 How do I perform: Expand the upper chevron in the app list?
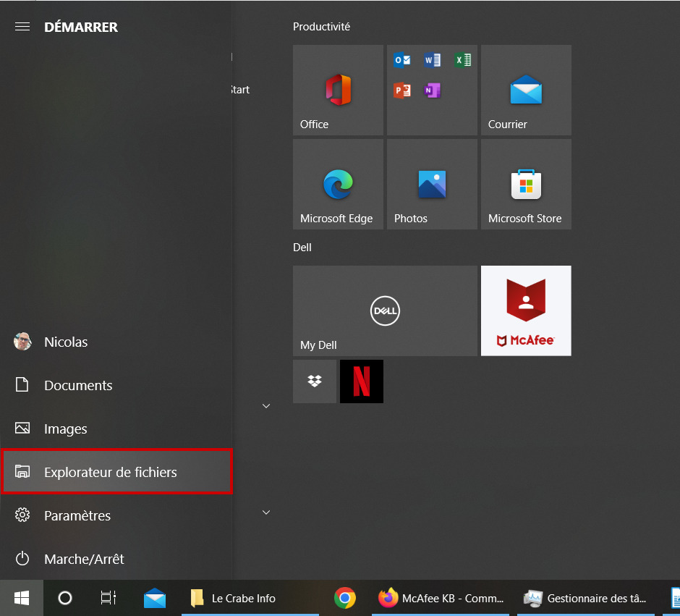click(266, 406)
